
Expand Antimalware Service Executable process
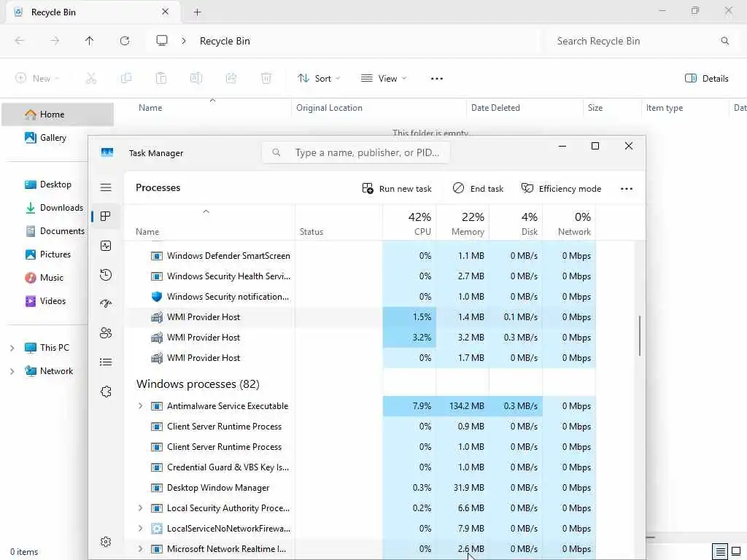coord(140,406)
